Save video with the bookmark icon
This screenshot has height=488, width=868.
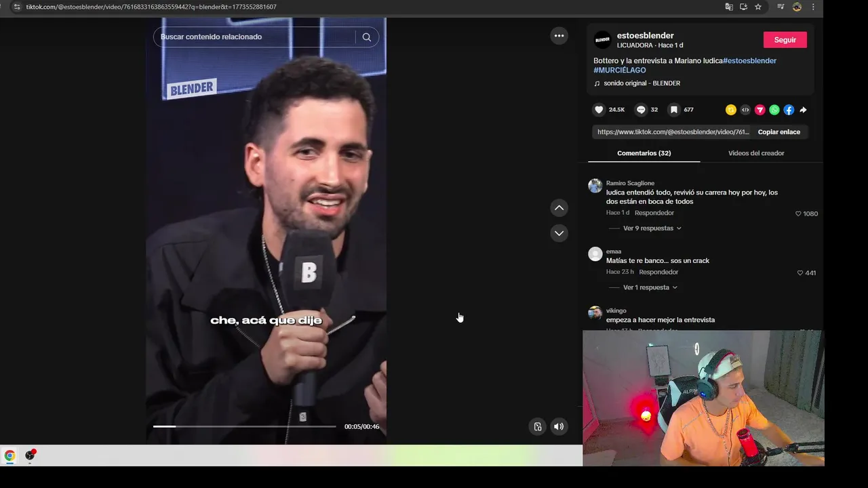tap(673, 110)
